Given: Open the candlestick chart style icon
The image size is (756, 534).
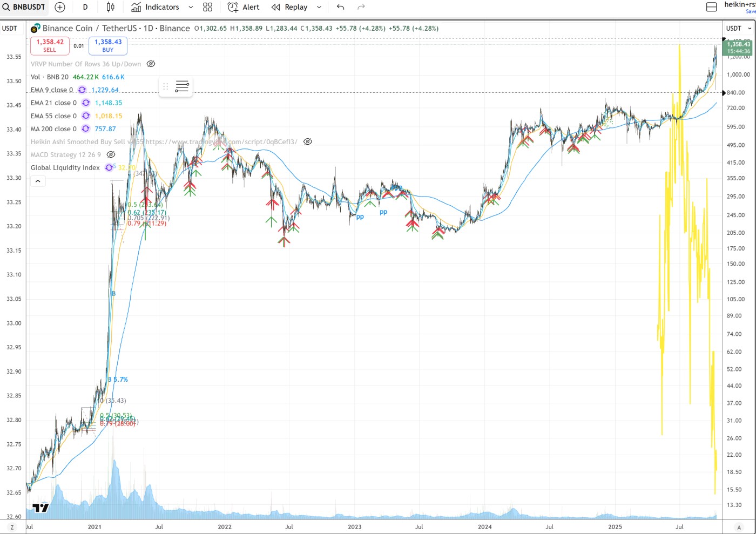Looking at the screenshot, I should pyautogui.click(x=111, y=7).
